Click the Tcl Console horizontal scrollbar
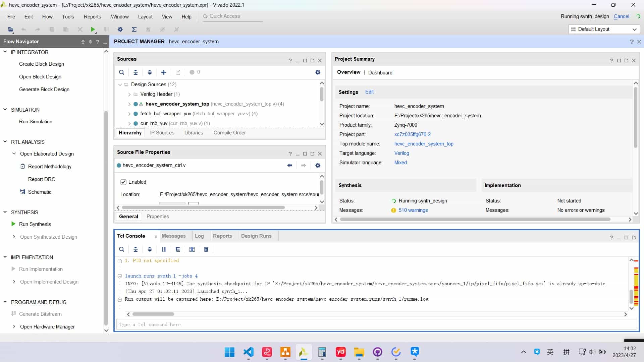644x362 pixels. [x=153, y=314]
